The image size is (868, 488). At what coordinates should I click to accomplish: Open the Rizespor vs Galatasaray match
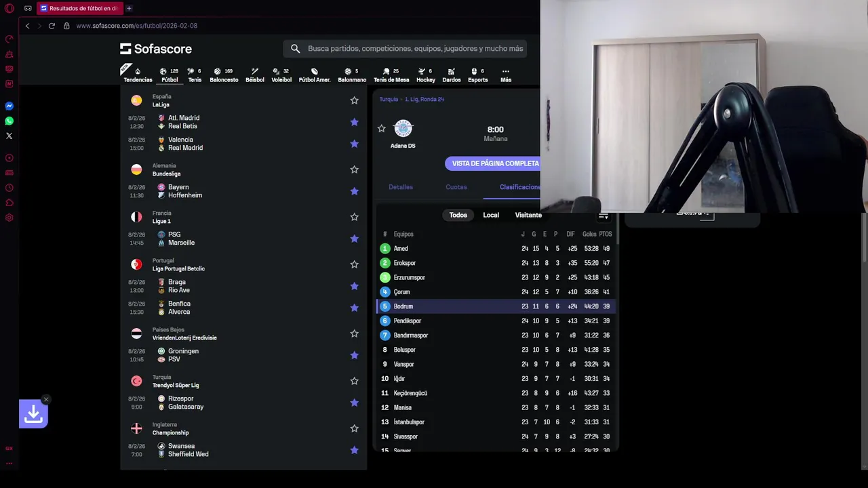[x=244, y=403]
